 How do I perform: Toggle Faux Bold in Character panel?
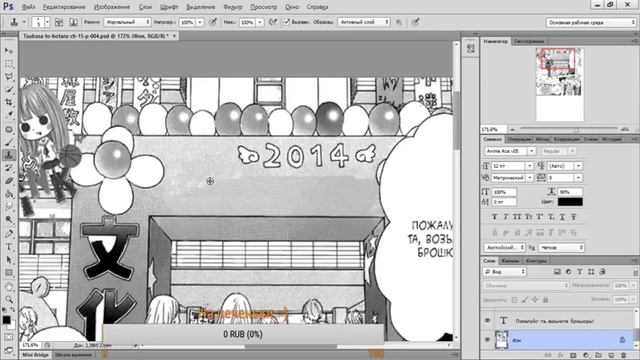pyautogui.click(x=495, y=217)
